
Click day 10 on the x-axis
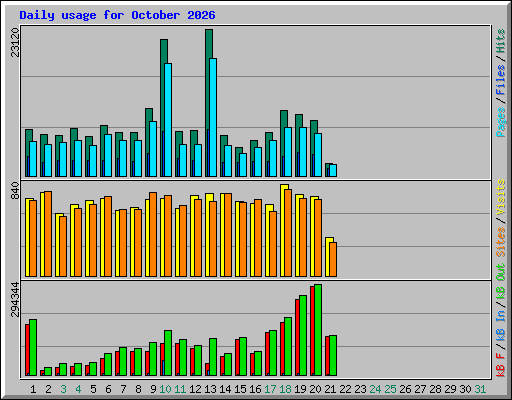pos(165,389)
